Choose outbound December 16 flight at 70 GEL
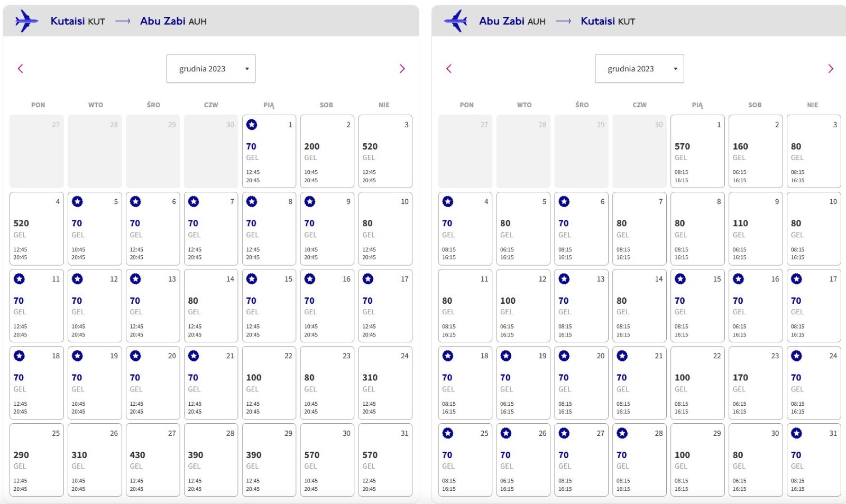 coord(327,306)
